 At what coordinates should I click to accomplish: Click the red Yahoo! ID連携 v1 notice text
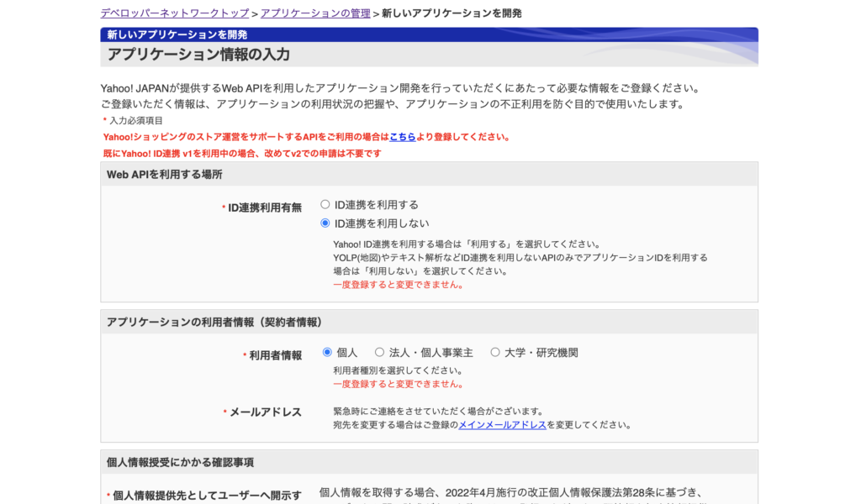click(242, 154)
